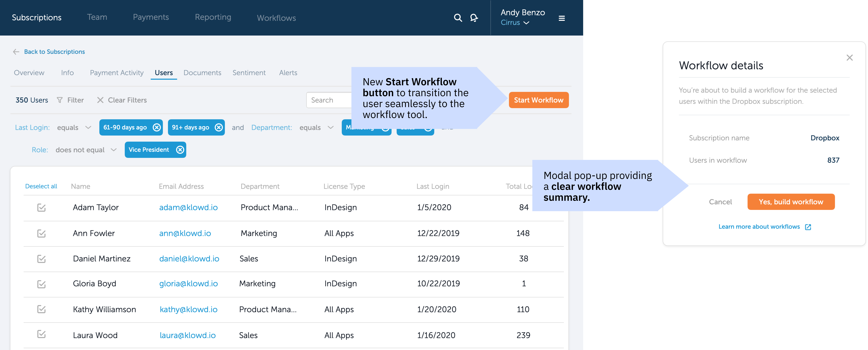Switch to the Payment Activity tab
The height and width of the screenshot is (350, 868).
pos(117,73)
